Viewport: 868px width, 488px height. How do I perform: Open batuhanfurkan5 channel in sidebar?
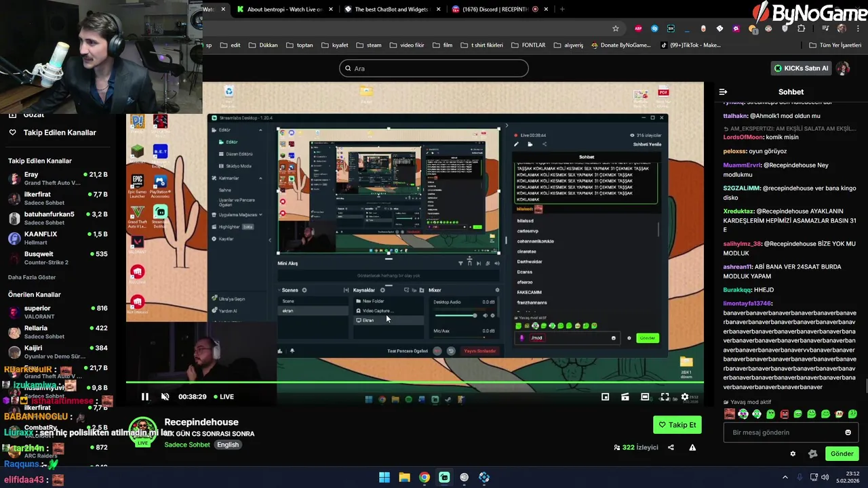(x=58, y=218)
